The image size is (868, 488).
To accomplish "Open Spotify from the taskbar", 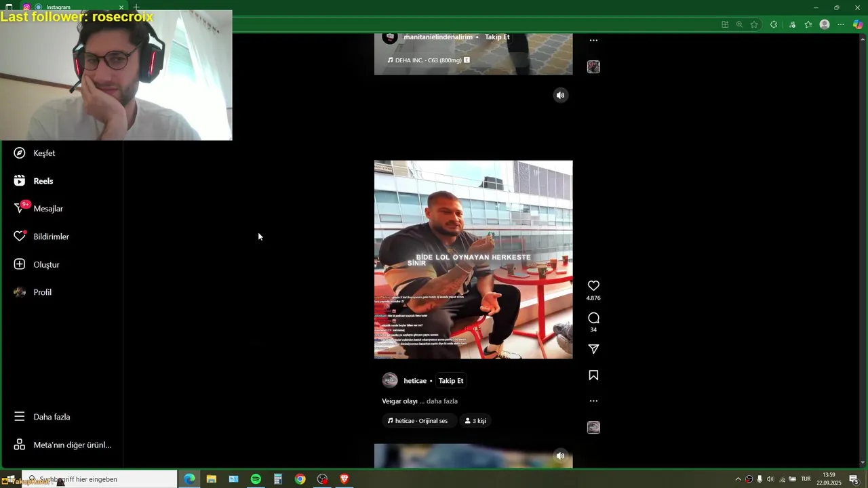I will point(256,479).
